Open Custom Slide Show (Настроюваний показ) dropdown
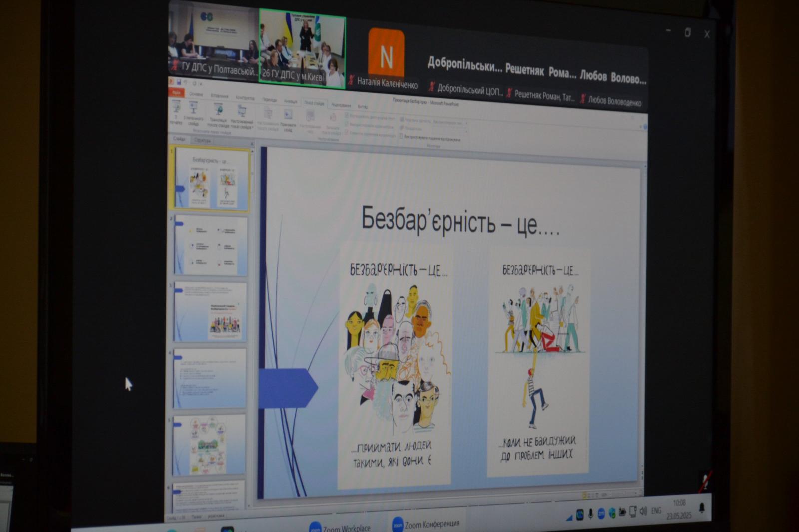 (x=242, y=117)
